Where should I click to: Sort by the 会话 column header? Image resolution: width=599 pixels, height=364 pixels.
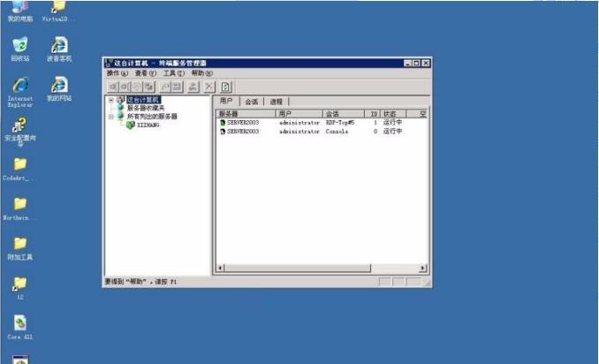344,114
